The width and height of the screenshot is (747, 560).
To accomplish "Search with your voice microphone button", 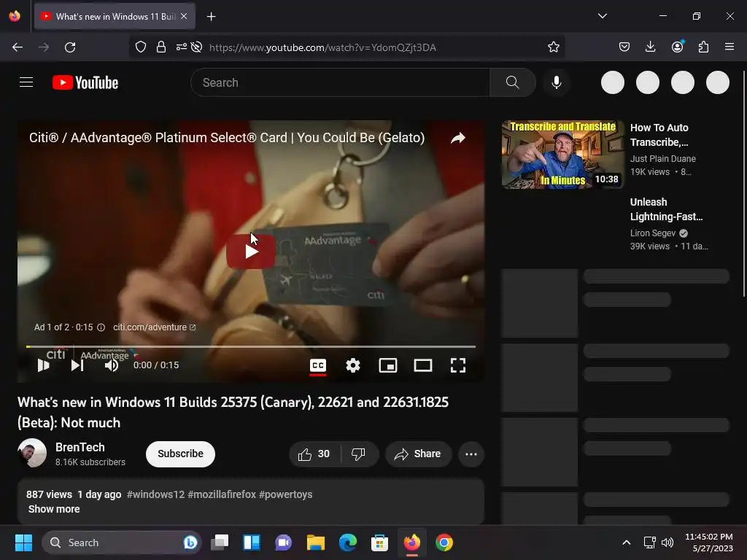I will pyautogui.click(x=556, y=82).
